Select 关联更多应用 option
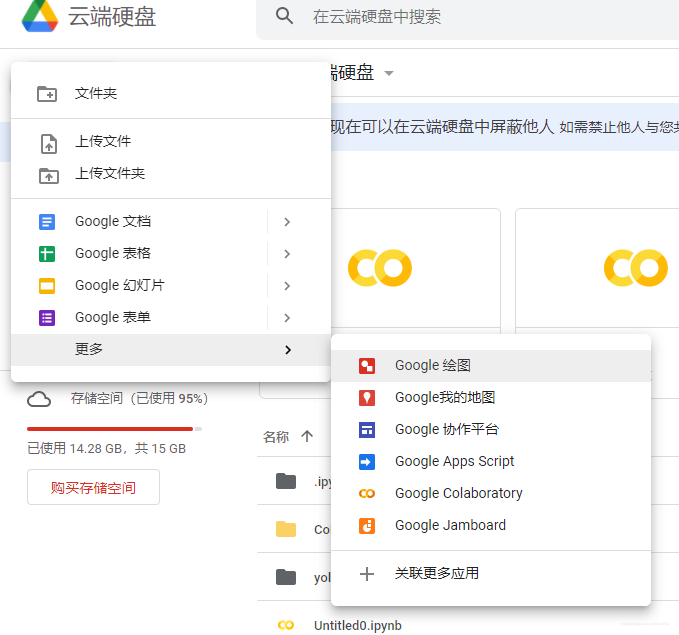This screenshot has width=679, height=635. [491, 574]
